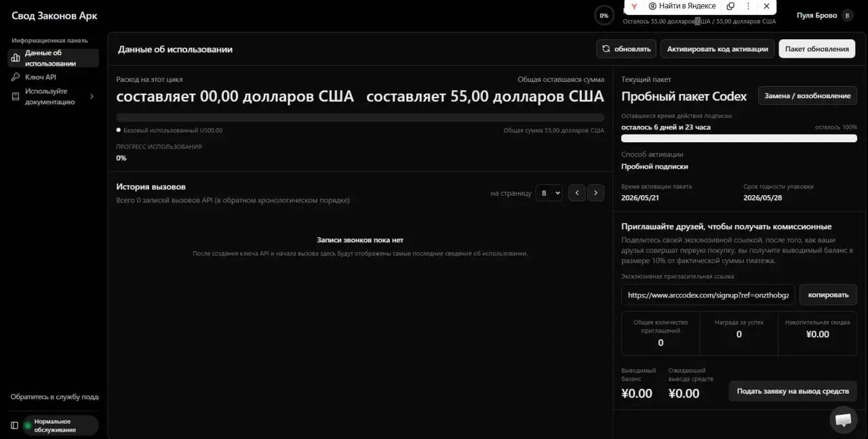Click Общее количество приглашений counter cell
This screenshot has height=439, width=868.
pos(660,333)
